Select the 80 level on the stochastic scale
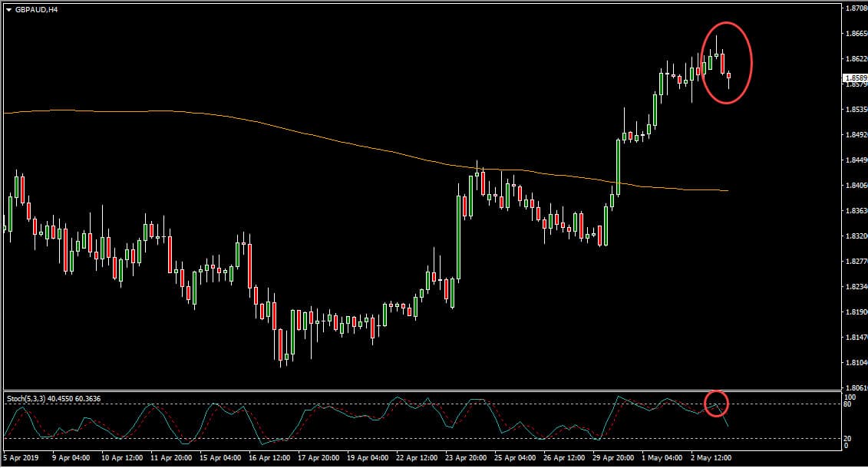The height and width of the screenshot is (468, 868). [847, 404]
